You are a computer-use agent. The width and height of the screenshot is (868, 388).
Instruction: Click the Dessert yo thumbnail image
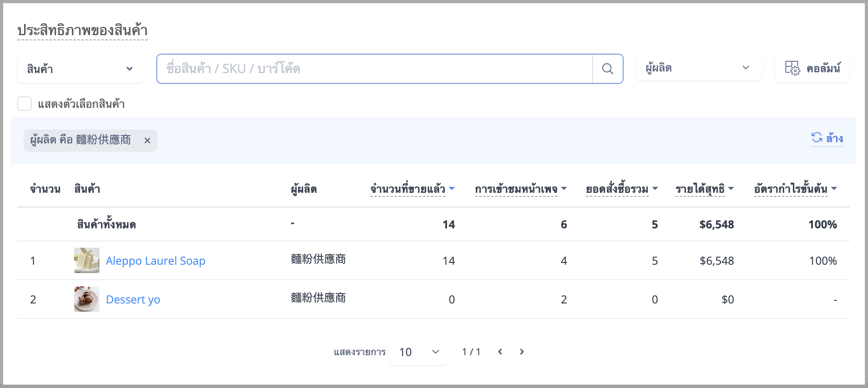[87, 299]
